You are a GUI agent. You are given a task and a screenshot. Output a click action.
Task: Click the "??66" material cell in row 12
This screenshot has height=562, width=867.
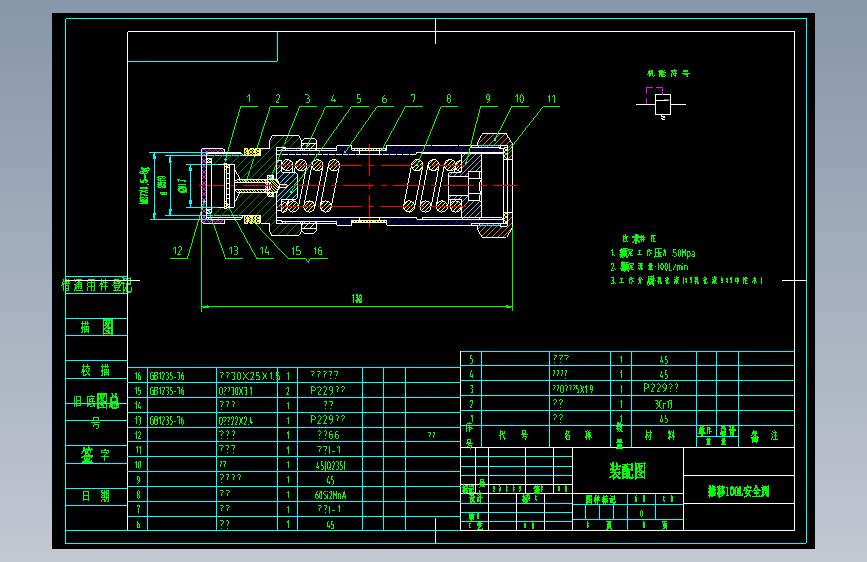(x=328, y=435)
